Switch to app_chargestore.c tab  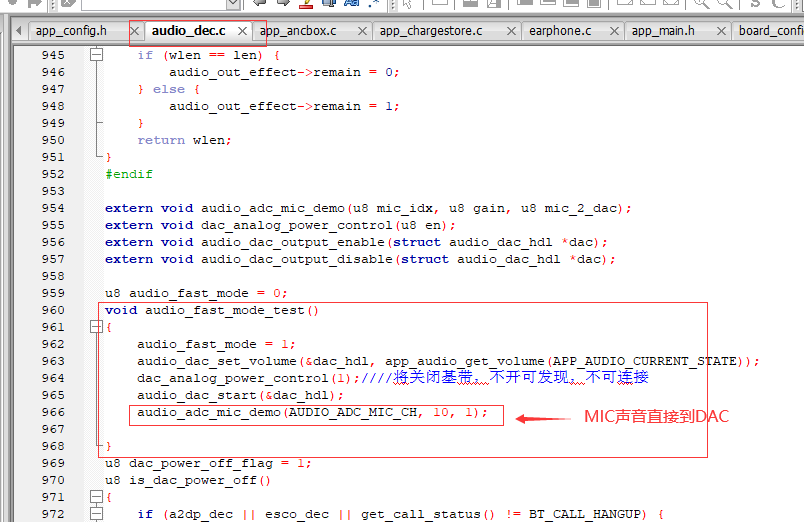[x=431, y=31]
